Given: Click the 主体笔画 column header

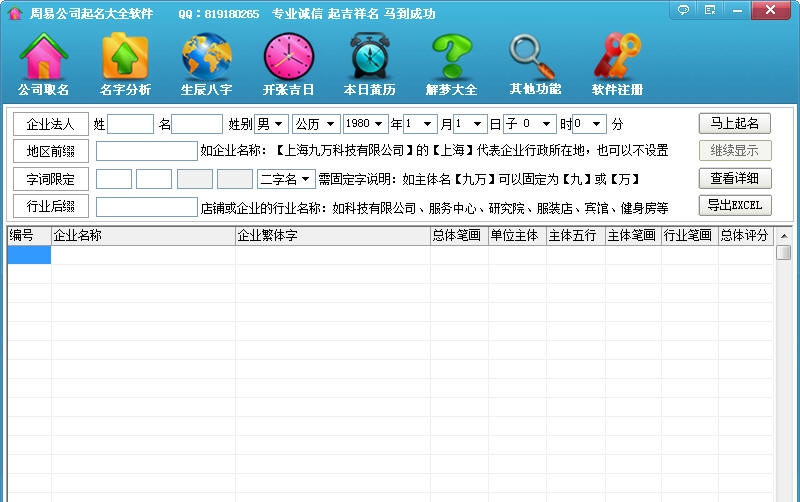Looking at the screenshot, I should coord(633,236).
